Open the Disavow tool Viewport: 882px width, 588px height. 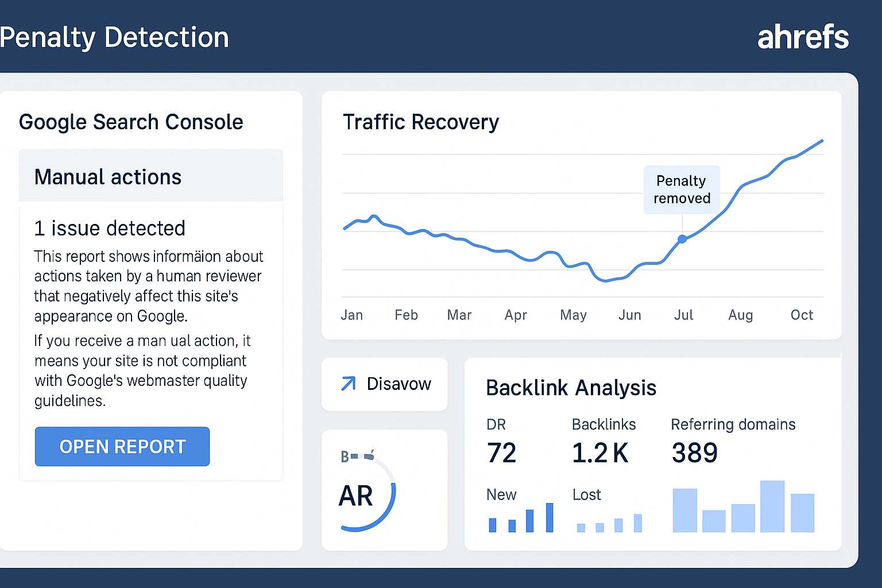399,384
